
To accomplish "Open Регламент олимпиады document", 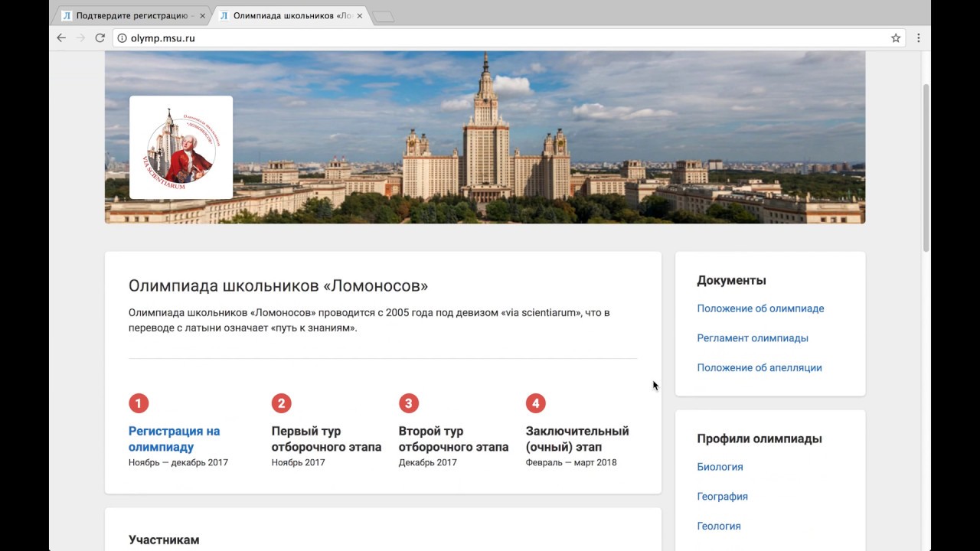I will [x=753, y=338].
